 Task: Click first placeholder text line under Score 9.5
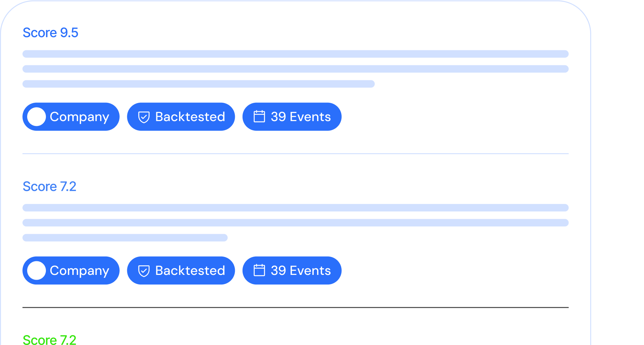click(x=295, y=54)
